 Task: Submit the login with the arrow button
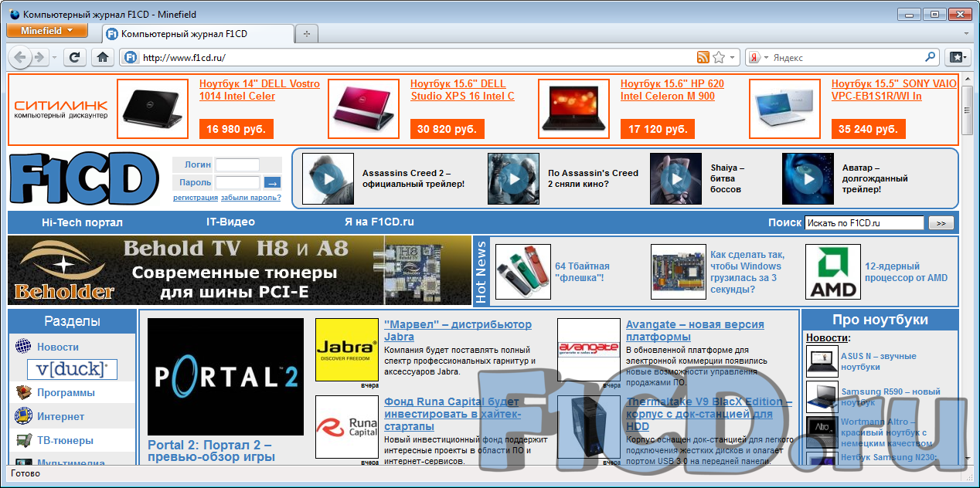pos(272,183)
